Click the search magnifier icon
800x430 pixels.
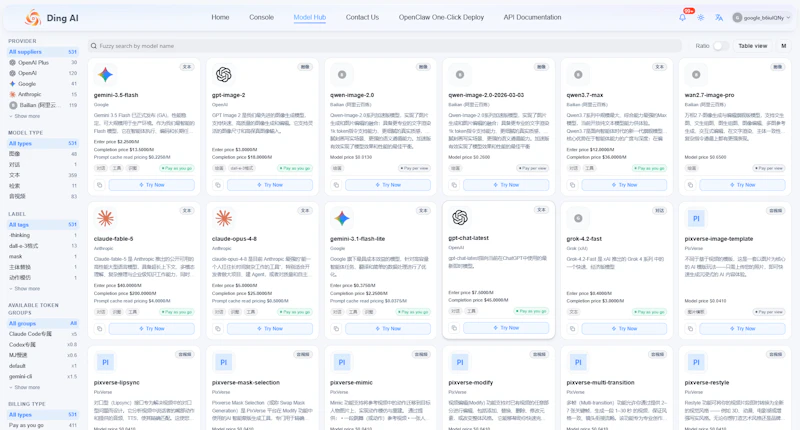tap(94, 46)
